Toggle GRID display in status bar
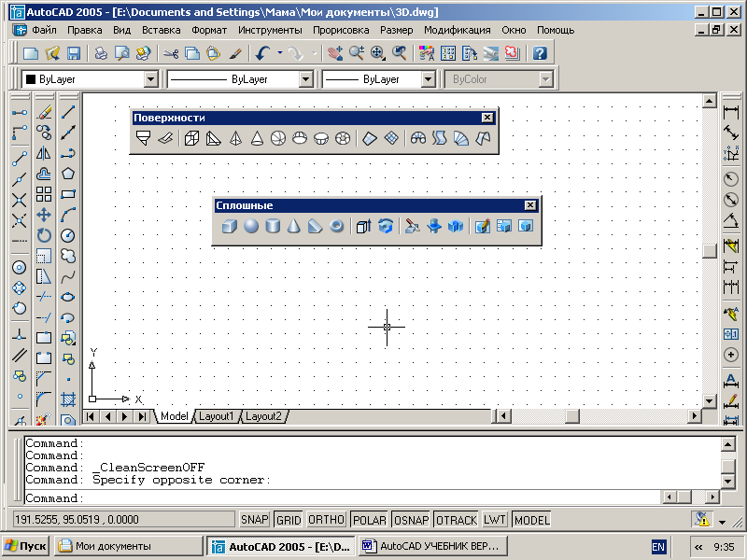 [289, 520]
